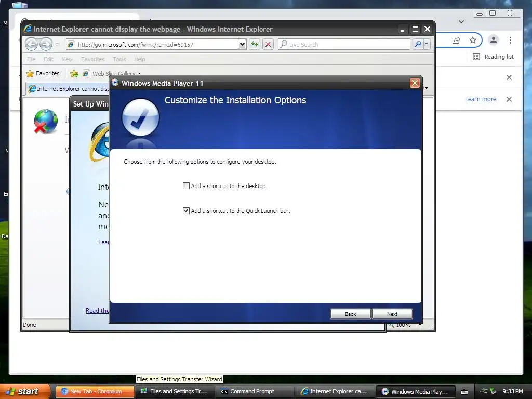Close the Windows Media Player 11 dialog
Viewport: 532px width, 399px height.
click(x=415, y=83)
